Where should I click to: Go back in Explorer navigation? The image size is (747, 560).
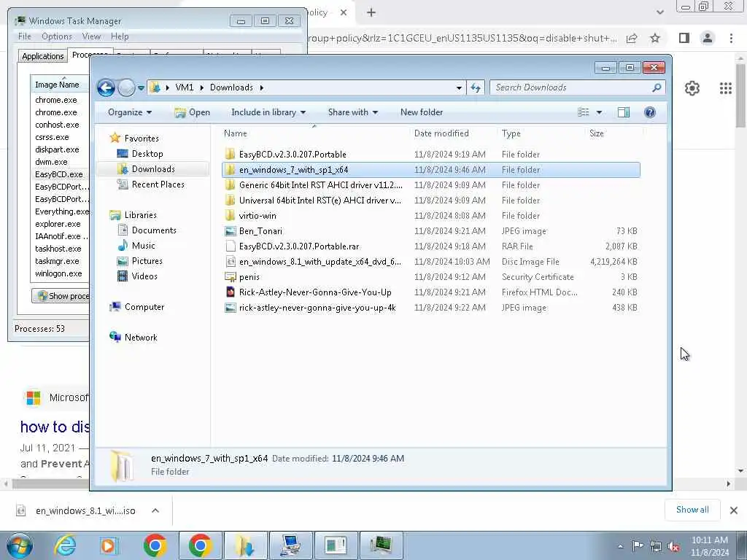click(x=106, y=87)
